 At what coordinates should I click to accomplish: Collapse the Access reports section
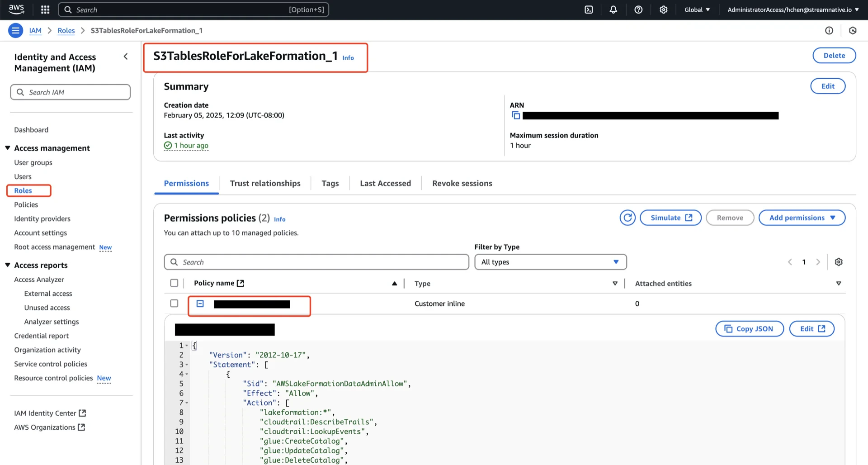tap(8, 265)
